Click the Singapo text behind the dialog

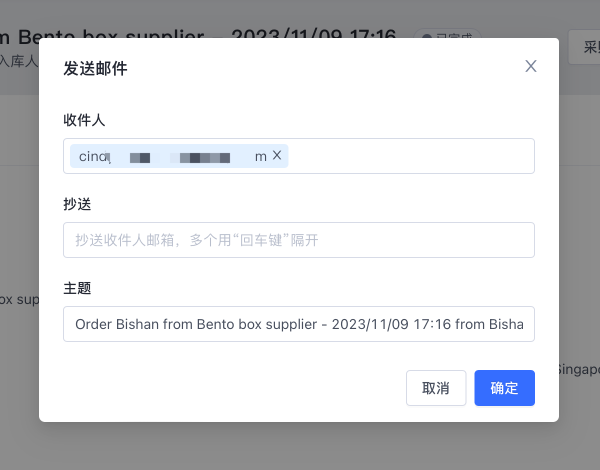578,370
